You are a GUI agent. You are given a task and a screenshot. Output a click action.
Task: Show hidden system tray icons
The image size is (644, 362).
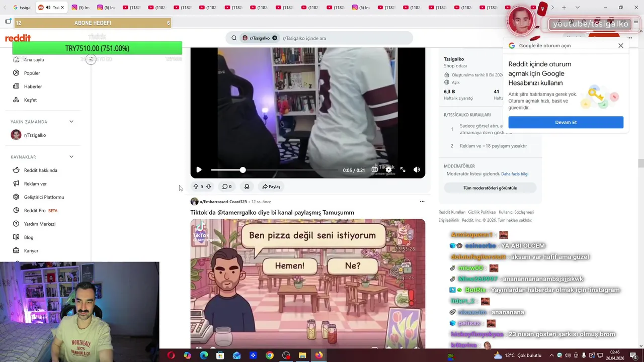551,355
